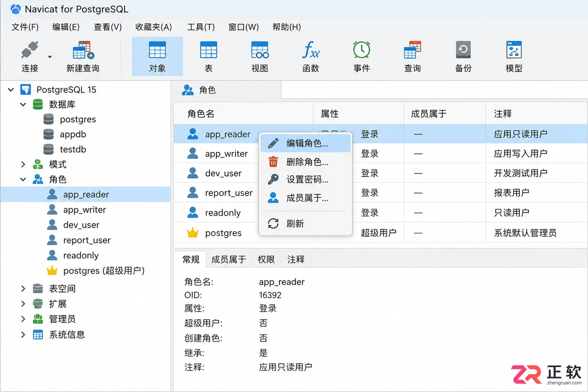The width and height of the screenshot is (588, 392).
Task: Open the 文件(F) menu
Action: [x=25, y=27]
